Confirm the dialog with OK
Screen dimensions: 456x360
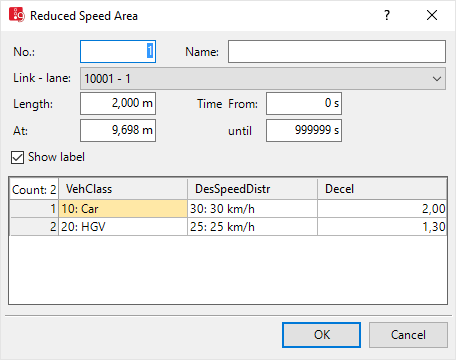point(321,335)
